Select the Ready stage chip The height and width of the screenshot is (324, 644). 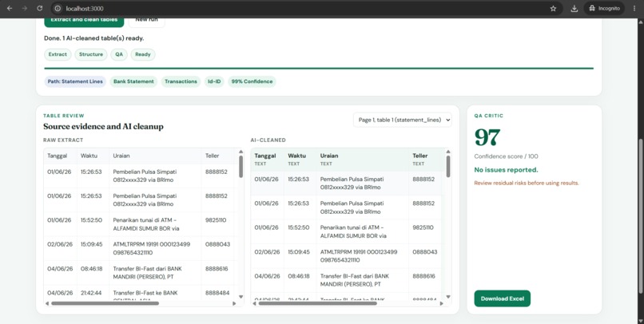(x=143, y=54)
